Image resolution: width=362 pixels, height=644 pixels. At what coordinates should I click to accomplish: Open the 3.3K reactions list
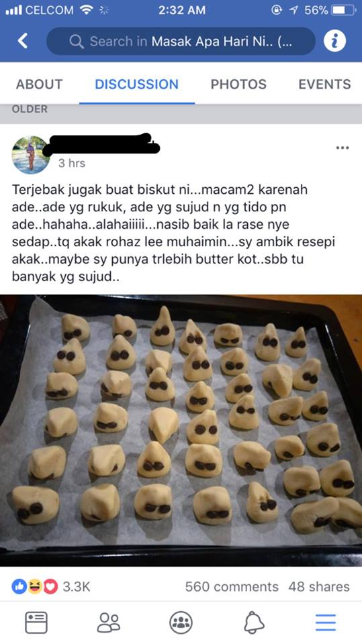pyautogui.click(x=51, y=586)
